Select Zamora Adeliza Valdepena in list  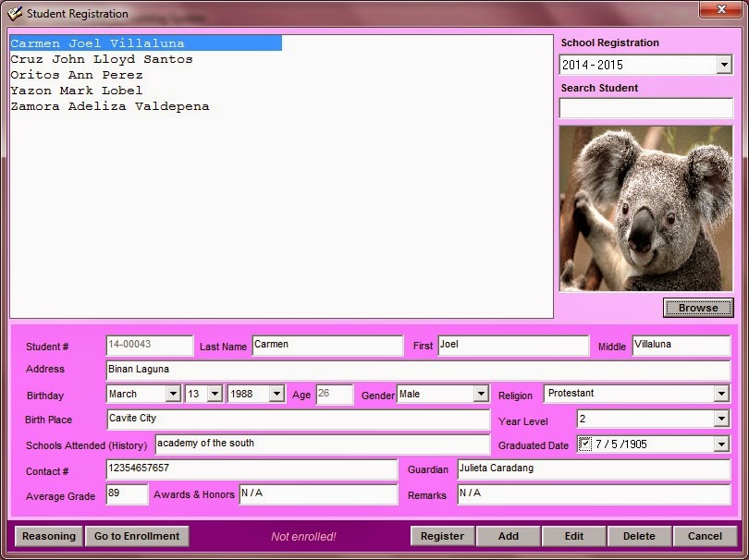pos(110,106)
